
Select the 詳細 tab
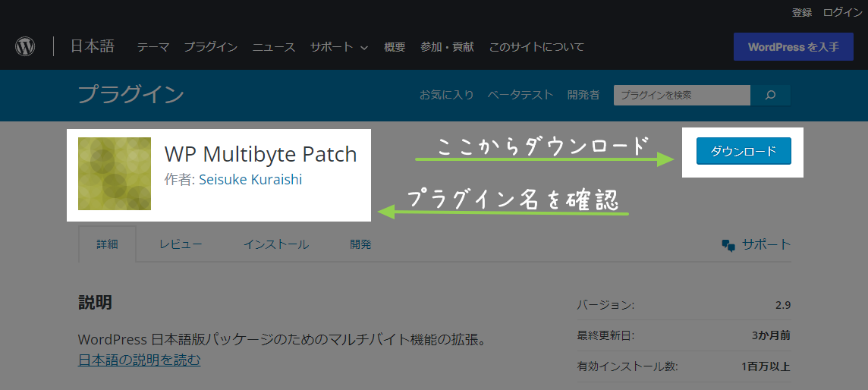(x=108, y=244)
